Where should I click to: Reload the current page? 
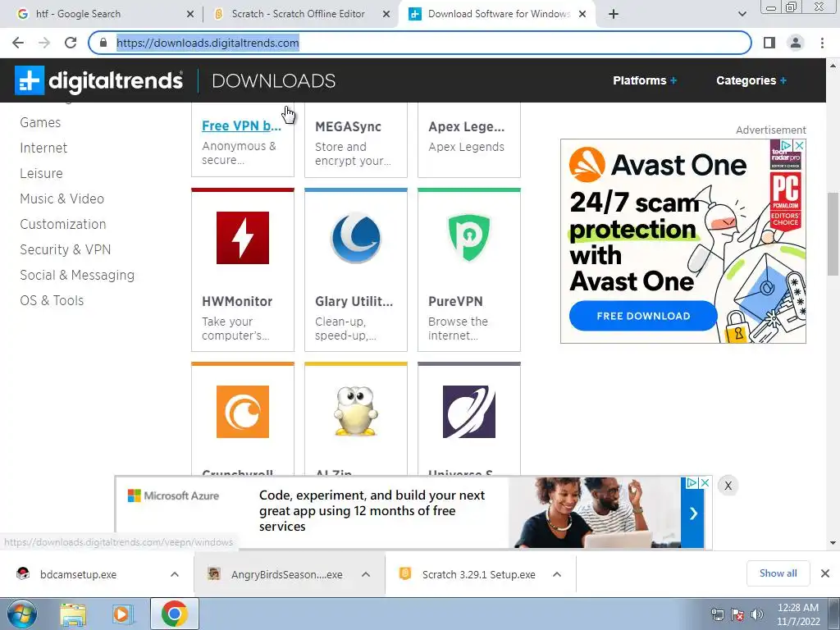(x=71, y=43)
